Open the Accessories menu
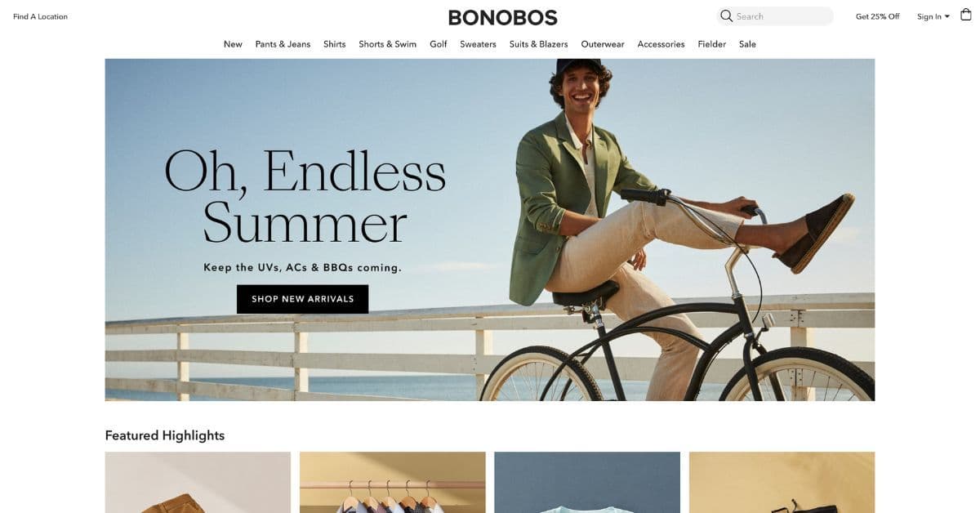 pos(661,44)
